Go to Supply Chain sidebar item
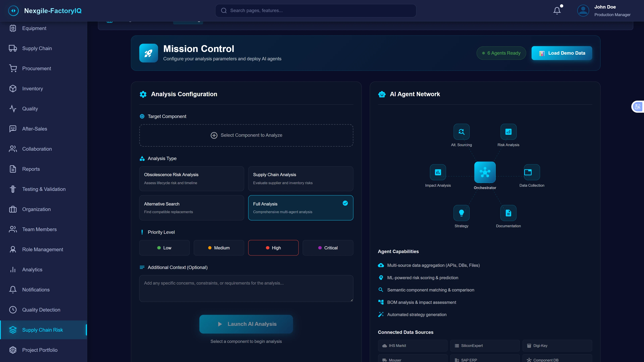 click(37, 48)
